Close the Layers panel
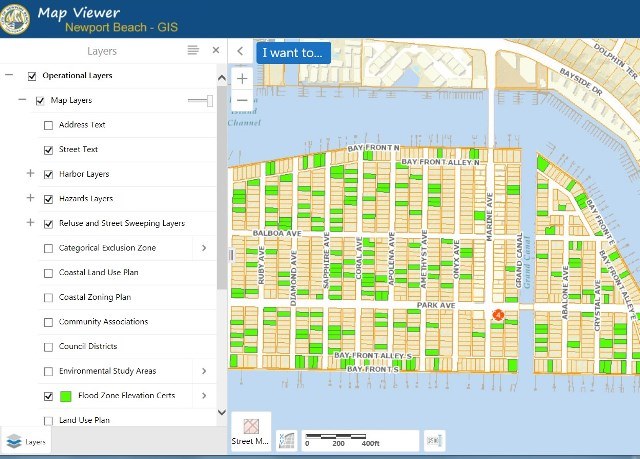The width and height of the screenshot is (640, 459). (215, 50)
